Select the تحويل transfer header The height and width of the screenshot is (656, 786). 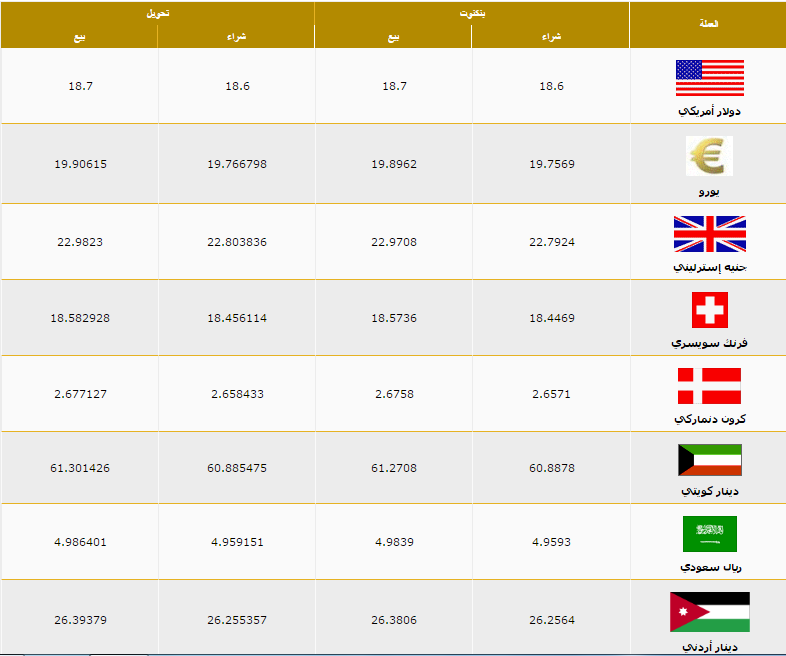coord(157,14)
